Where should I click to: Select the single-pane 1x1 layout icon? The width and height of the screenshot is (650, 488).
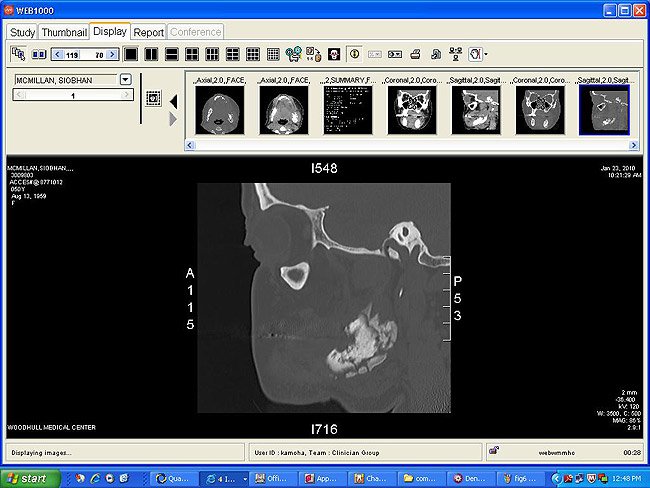(131, 53)
